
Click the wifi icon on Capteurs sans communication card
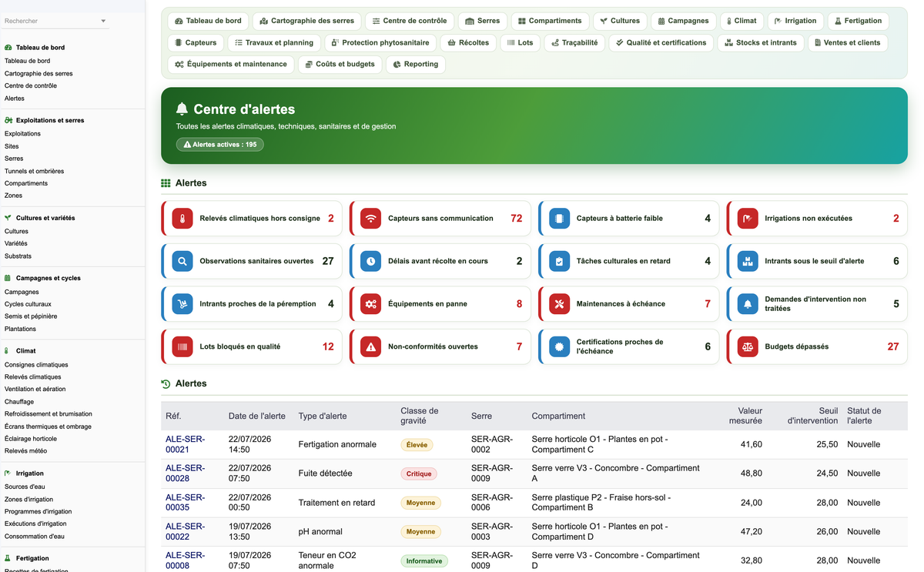tap(371, 219)
